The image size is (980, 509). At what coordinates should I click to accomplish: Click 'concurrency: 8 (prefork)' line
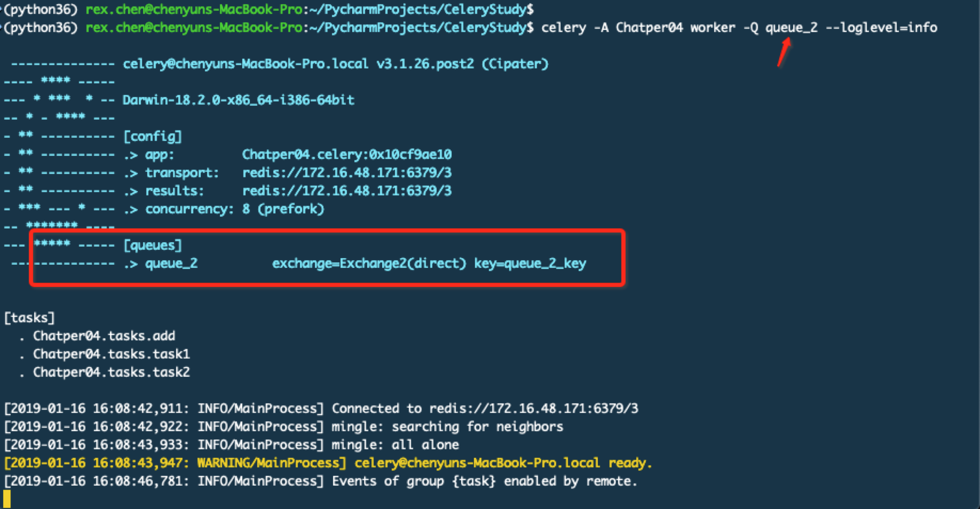[234, 209]
